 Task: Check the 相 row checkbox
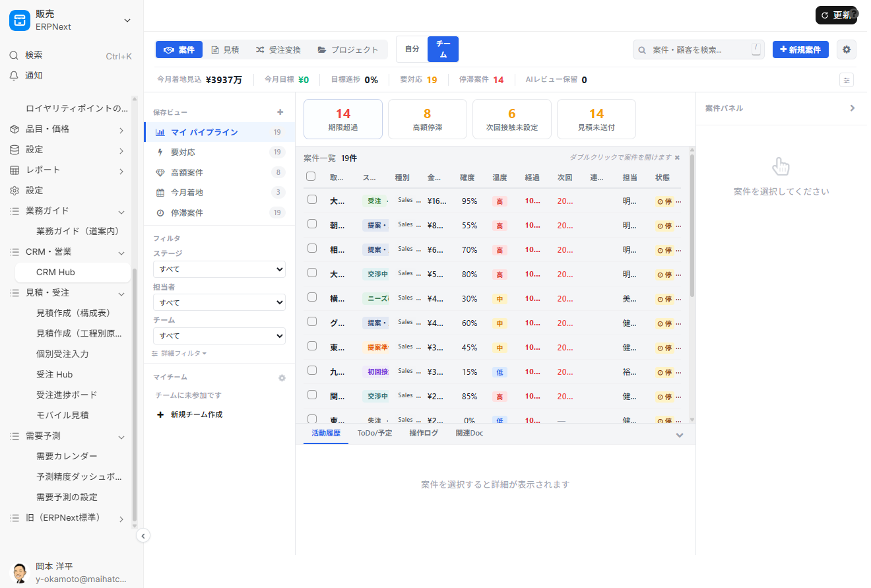click(x=312, y=248)
